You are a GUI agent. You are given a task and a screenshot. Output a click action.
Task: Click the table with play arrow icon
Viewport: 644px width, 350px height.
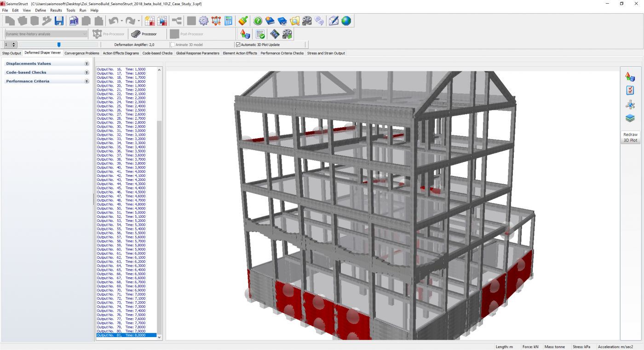pyautogui.click(x=162, y=21)
